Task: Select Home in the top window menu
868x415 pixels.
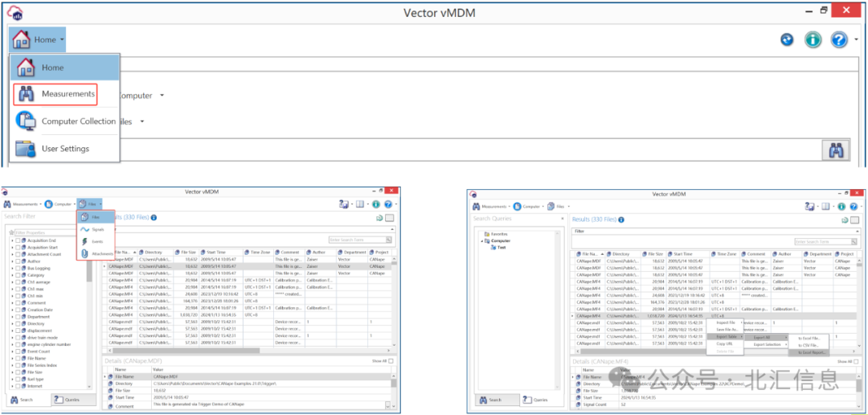Action: (65, 68)
